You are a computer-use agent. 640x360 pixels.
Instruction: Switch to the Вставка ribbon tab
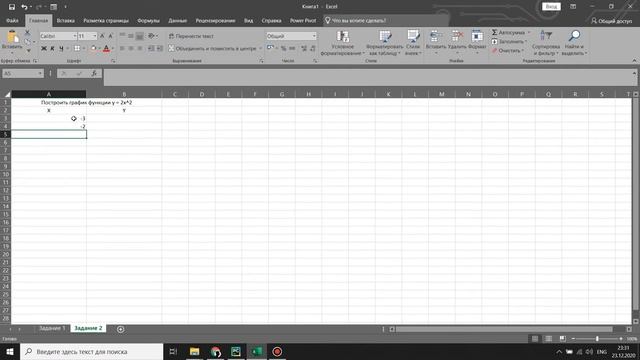pos(65,20)
